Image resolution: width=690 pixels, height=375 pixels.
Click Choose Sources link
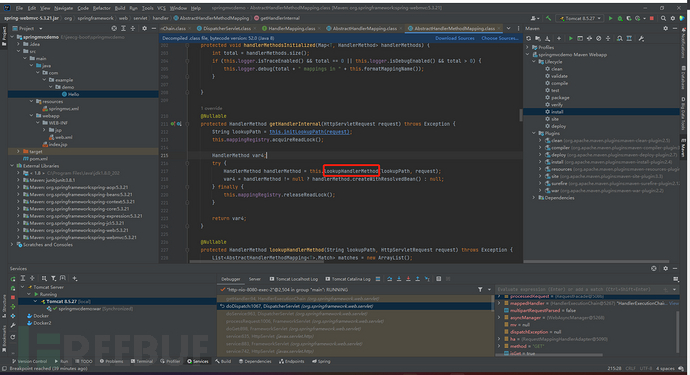tap(500, 38)
